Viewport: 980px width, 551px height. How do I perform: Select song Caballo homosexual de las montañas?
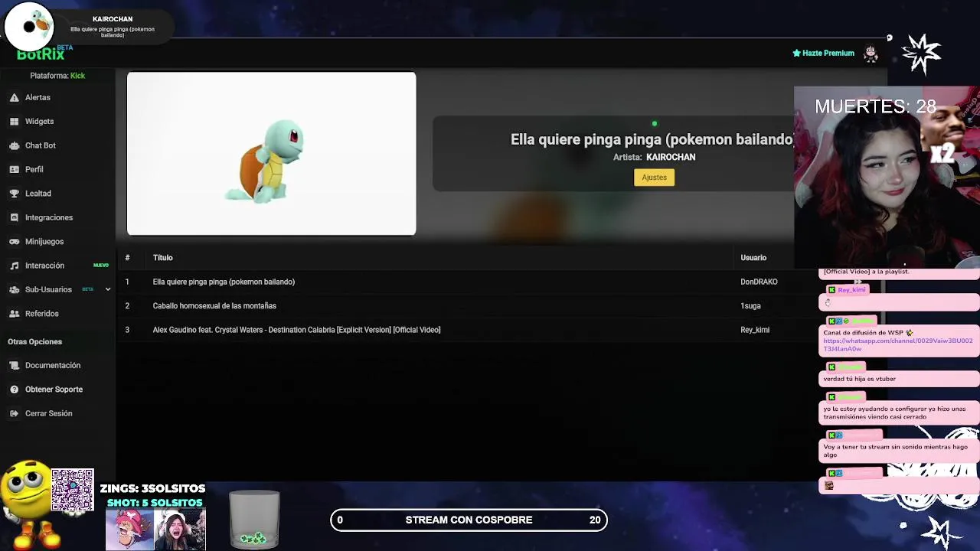pyautogui.click(x=214, y=306)
